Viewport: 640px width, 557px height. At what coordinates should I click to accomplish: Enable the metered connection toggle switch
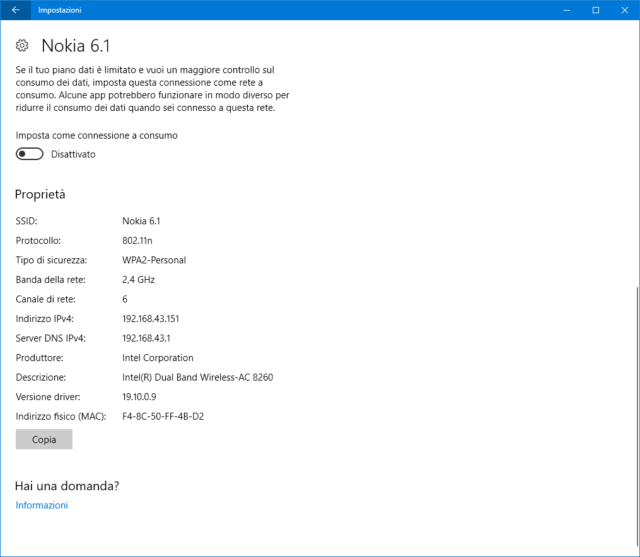click(30, 154)
